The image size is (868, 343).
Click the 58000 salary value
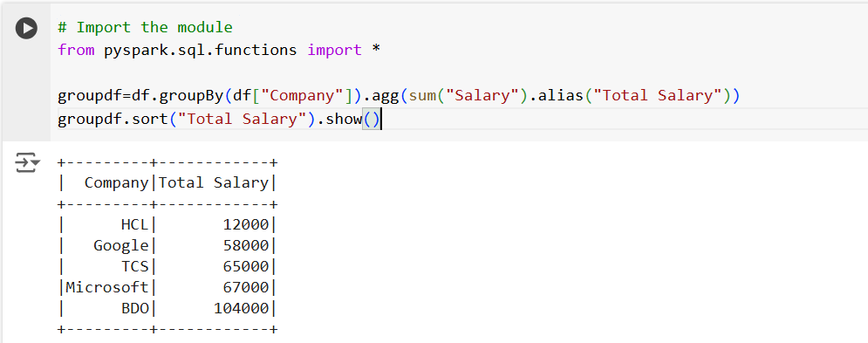(246, 245)
